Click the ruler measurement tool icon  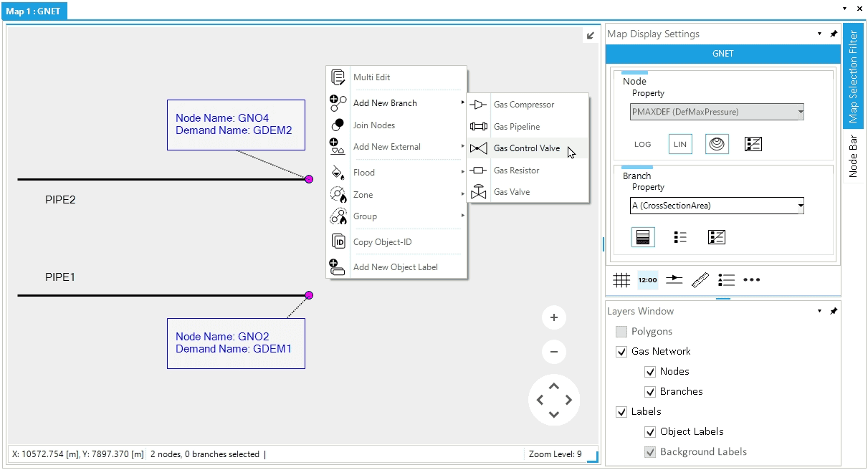click(x=700, y=280)
